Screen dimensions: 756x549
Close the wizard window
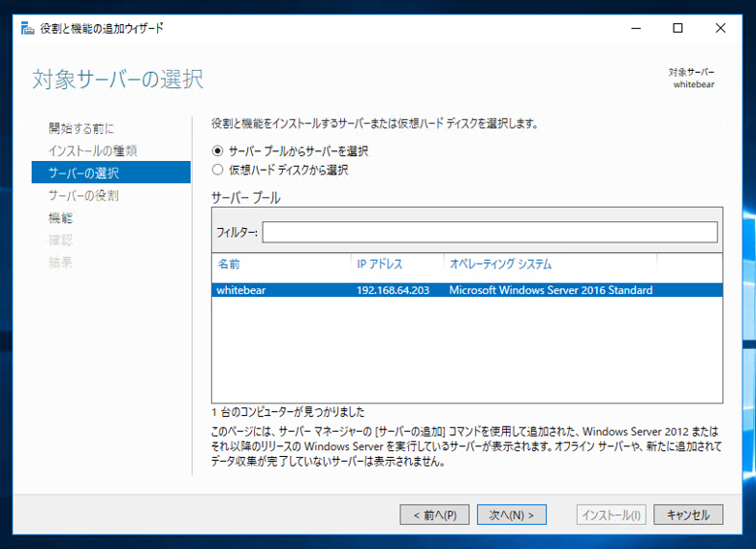[x=720, y=28]
